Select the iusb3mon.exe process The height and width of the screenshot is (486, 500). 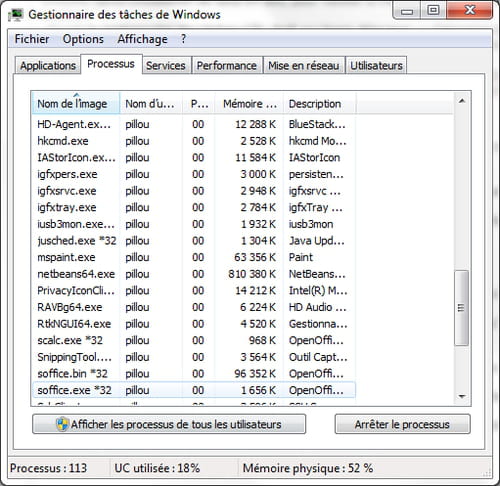(x=193, y=224)
